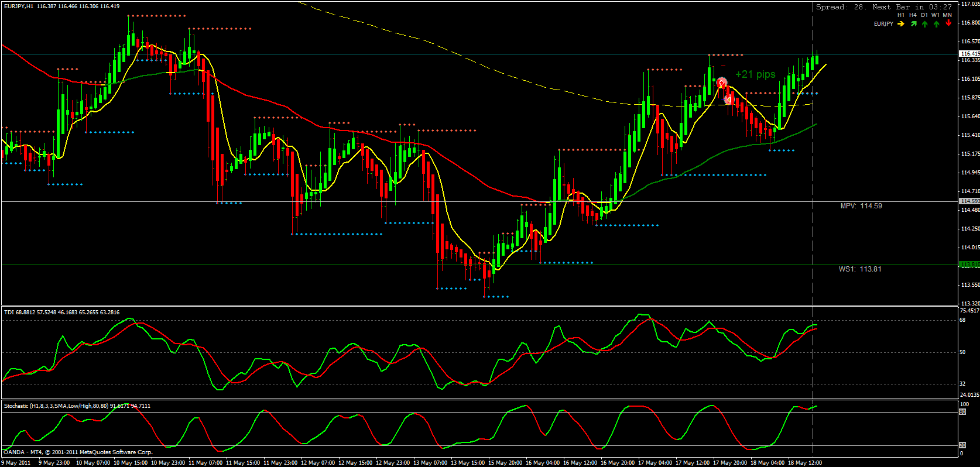Image resolution: width=980 pixels, height=467 pixels.
Task: Click the 11 May 23:00 time label
Action: [x=280, y=463]
